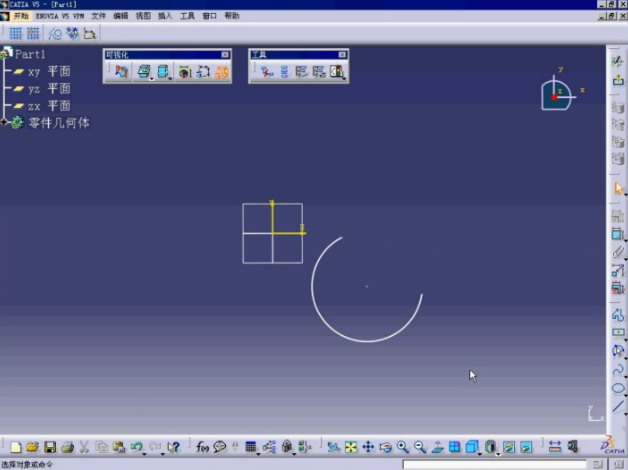628x470 pixels.
Task: Open the 插入 menu
Action: (165, 16)
